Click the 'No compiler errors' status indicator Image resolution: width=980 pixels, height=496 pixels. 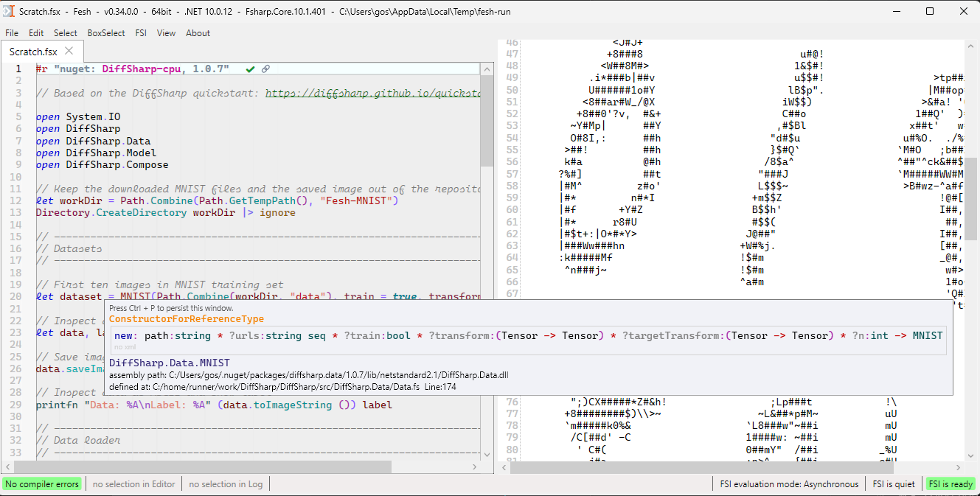(x=41, y=484)
